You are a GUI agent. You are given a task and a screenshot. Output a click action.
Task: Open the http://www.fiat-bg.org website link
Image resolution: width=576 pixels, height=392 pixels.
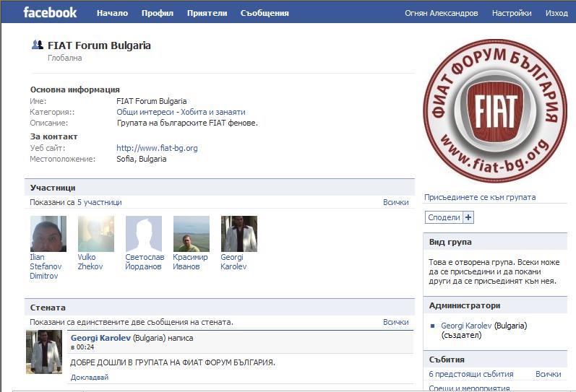pos(157,148)
